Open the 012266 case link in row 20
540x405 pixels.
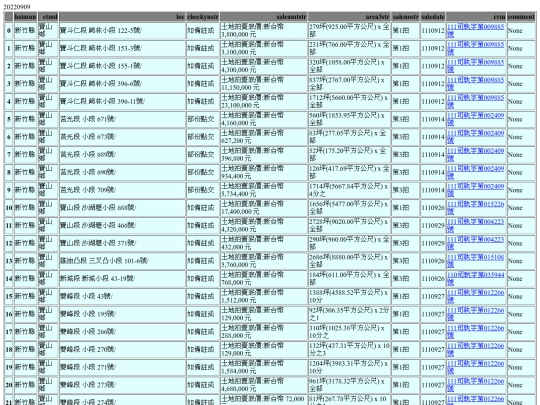click(475, 385)
